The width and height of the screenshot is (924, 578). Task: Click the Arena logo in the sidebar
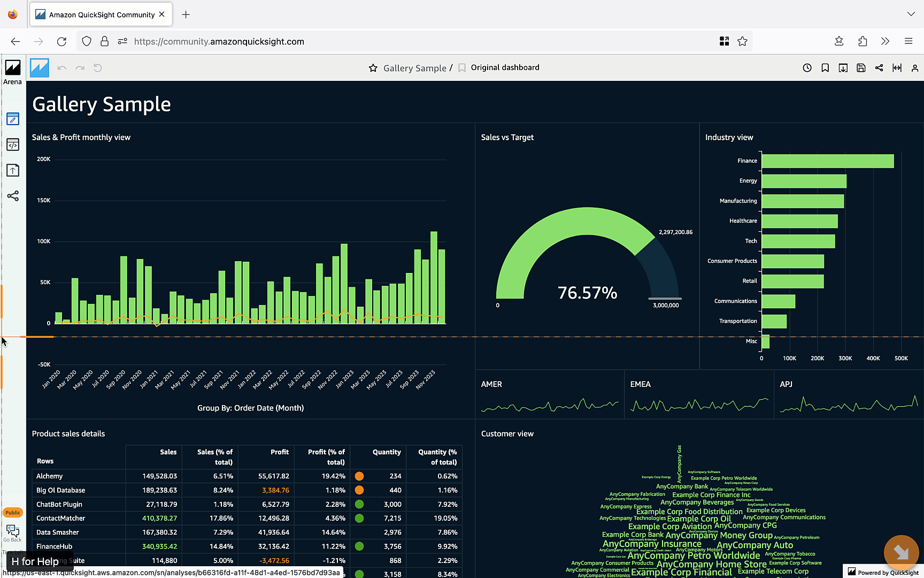(13, 68)
